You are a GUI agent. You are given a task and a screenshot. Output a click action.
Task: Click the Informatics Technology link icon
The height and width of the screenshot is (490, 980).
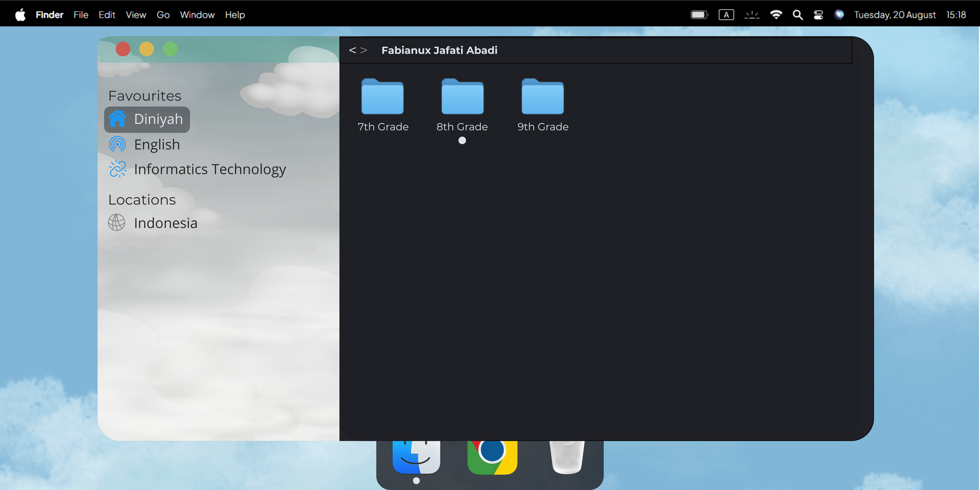click(x=118, y=169)
